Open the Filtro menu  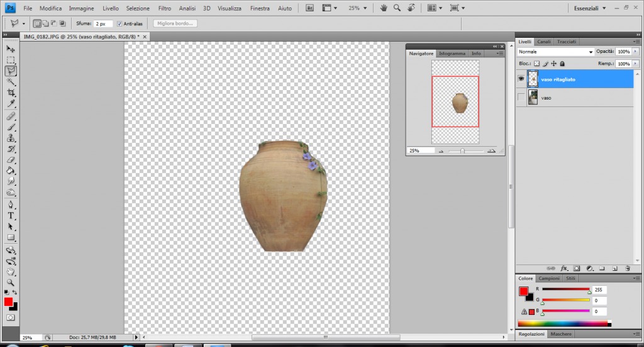[164, 9]
